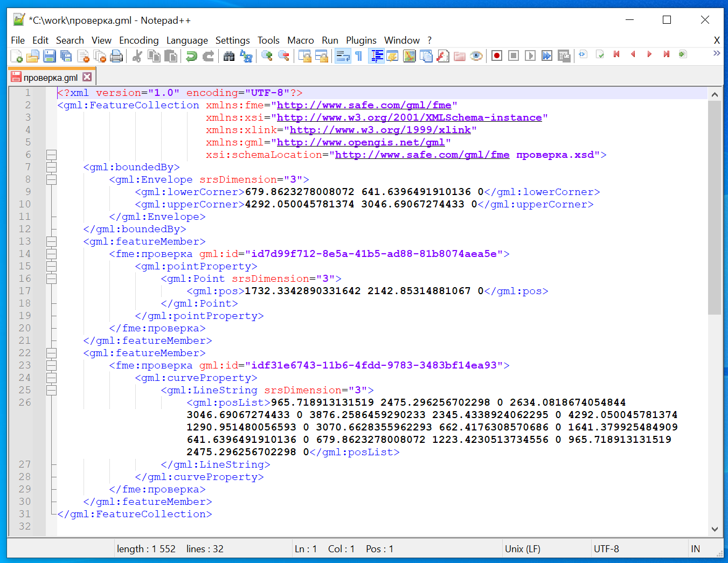The image size is (728, 563).
Task: Click the Undo arrow icon
Action: [191, 56]
